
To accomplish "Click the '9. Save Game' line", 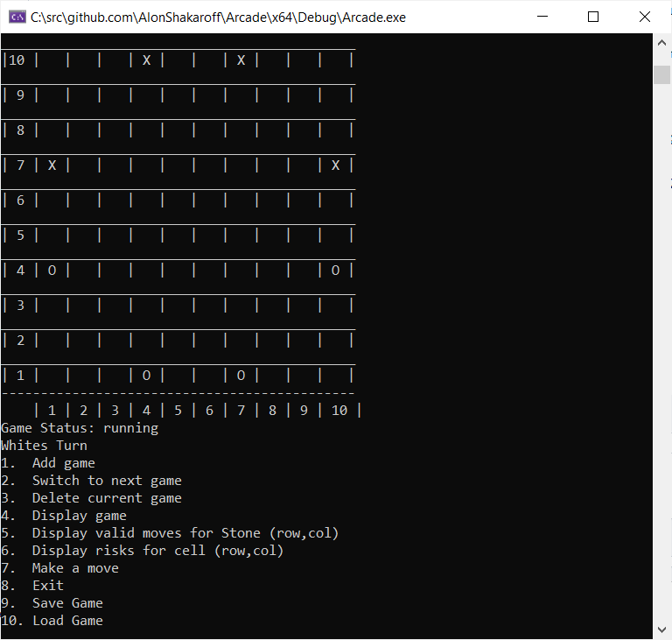I will point(52,603).
